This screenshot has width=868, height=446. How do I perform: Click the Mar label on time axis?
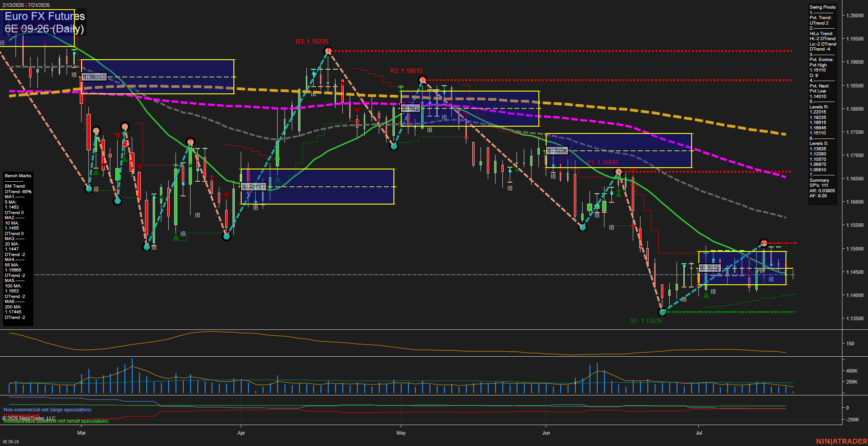point(82,433)
